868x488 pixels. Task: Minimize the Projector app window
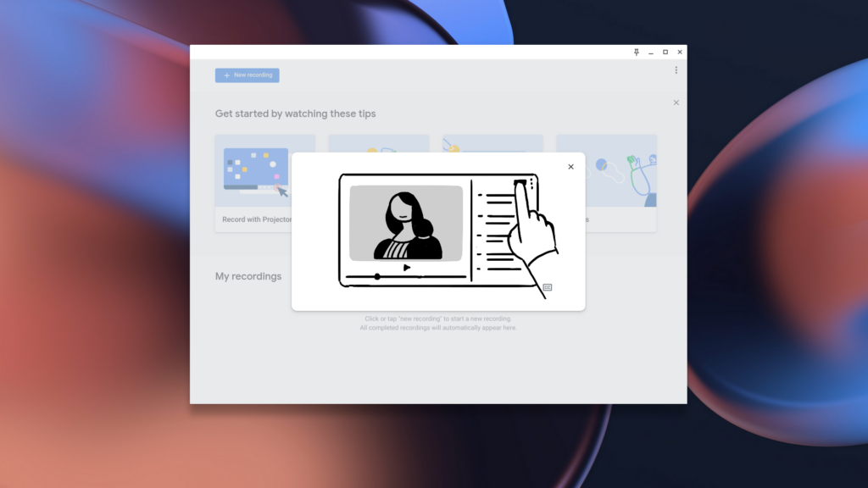(651, 53)
